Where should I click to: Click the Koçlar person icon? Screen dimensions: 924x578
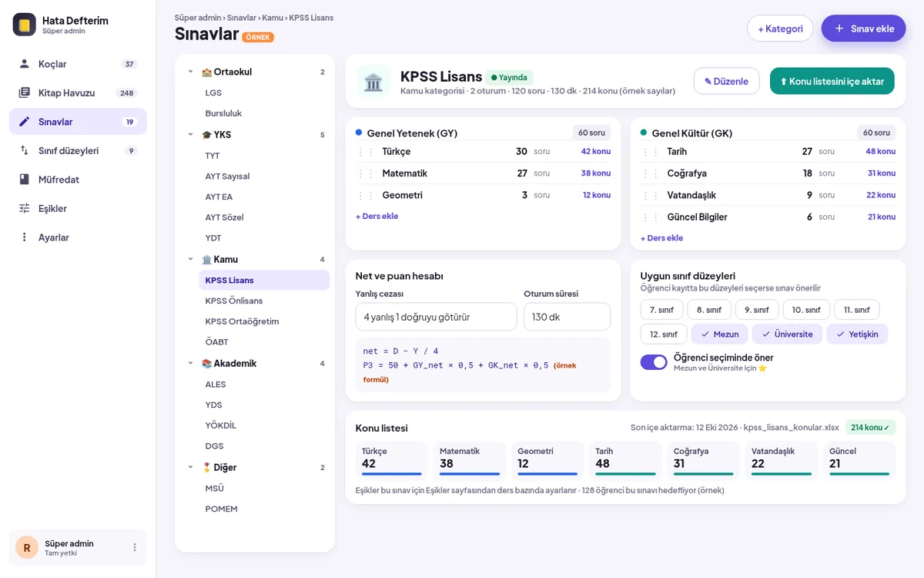click(25, 64)
